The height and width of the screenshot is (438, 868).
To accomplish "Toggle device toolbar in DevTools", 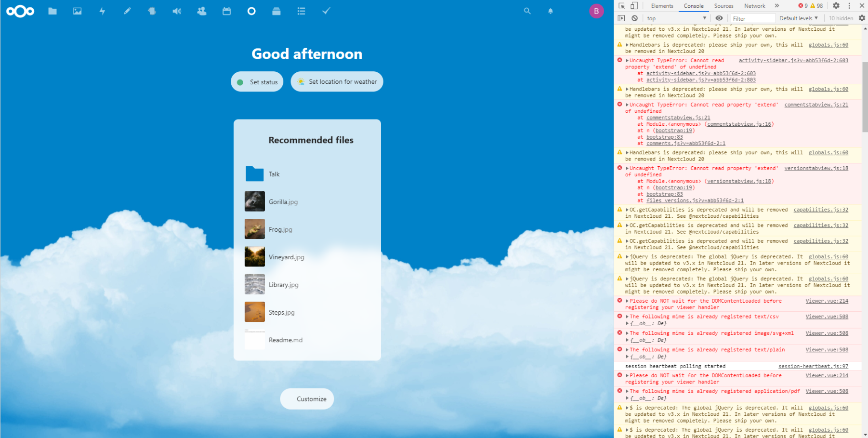I will coord(634,6).
